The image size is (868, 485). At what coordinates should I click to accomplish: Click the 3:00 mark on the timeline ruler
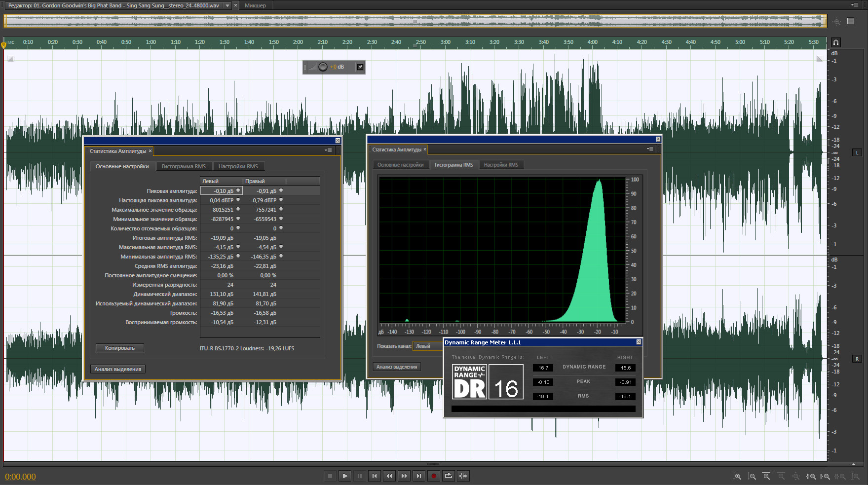click(445, 42)
